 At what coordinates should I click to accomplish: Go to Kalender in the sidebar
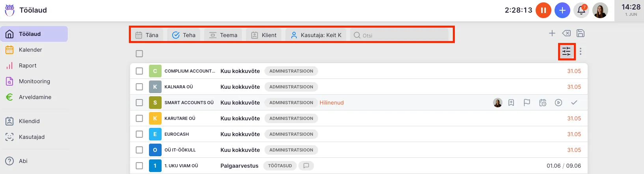click(30, 50)
